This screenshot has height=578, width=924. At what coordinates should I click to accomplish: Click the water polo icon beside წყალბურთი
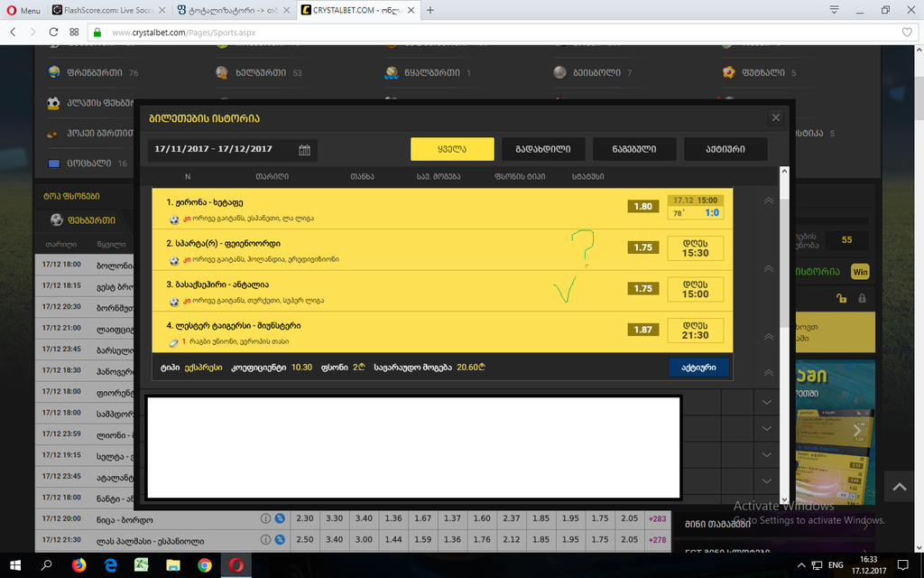(x=392, y=72)
